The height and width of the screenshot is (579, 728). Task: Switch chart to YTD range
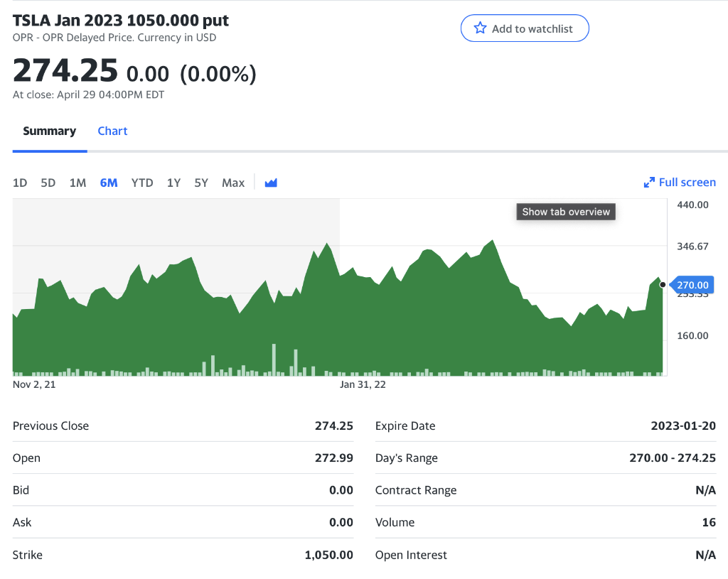pyautogui.click(x=142, y=183)
